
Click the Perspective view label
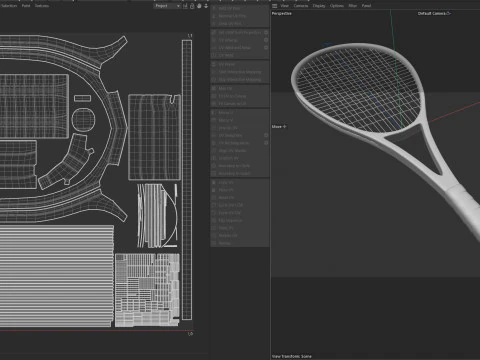point(282,14)
